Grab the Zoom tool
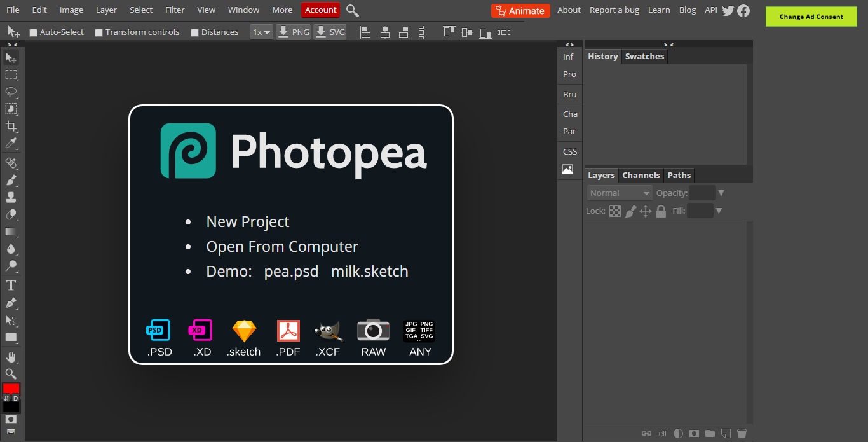 click(x=11, y=374)
